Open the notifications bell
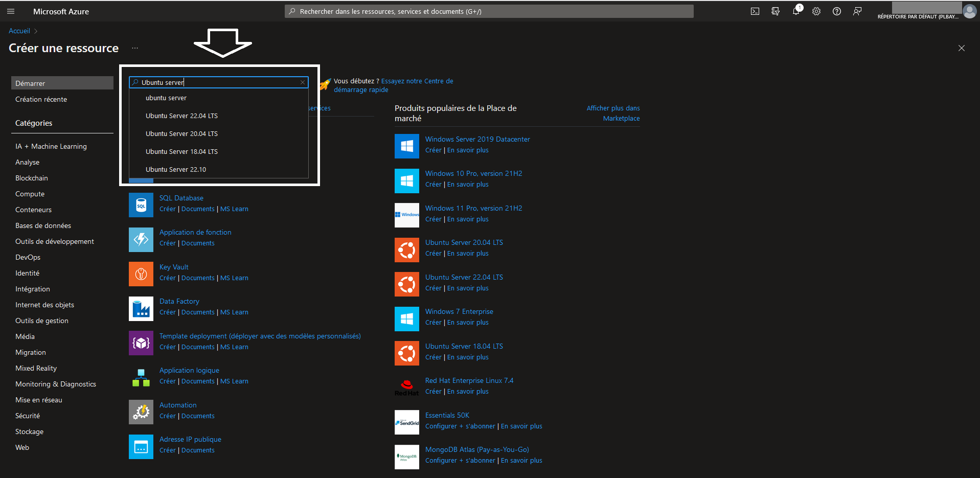Screen dimensions: 980x478 tap(796, 11)
